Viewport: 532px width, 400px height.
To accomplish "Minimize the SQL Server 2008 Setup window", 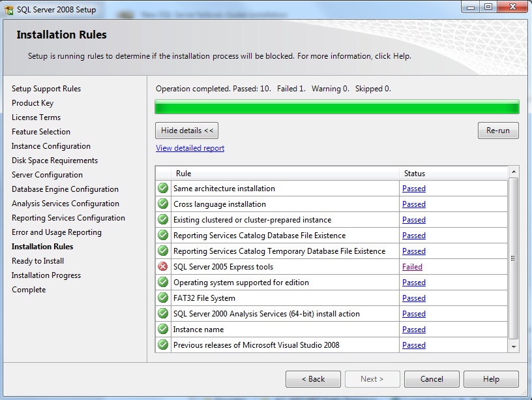I will coord(471,7).
